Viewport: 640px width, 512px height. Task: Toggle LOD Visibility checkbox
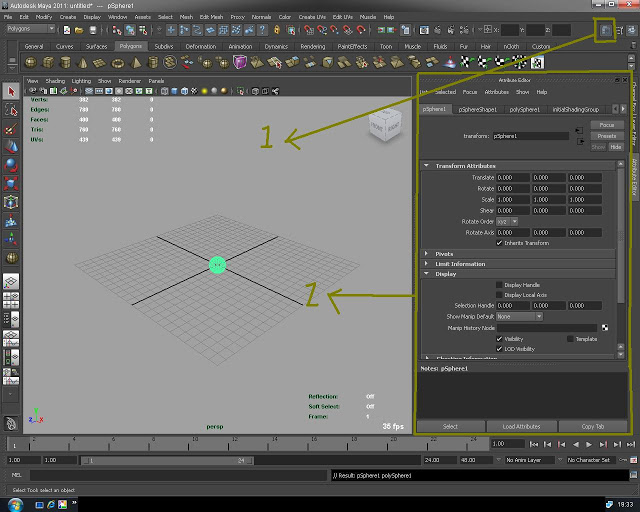coord(499,349)
